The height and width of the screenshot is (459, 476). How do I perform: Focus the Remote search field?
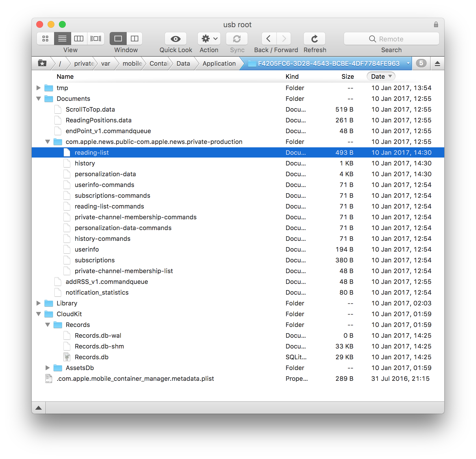(x=391, y=39)
